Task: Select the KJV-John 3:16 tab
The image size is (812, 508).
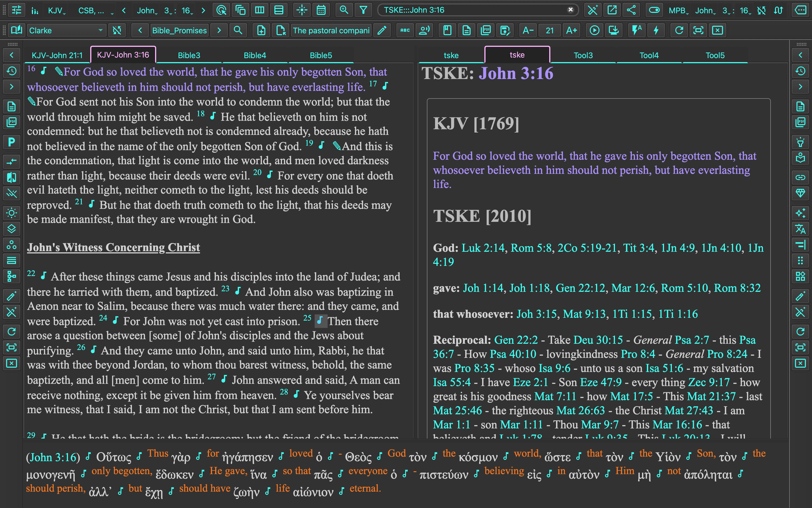Action: [123, 55]
